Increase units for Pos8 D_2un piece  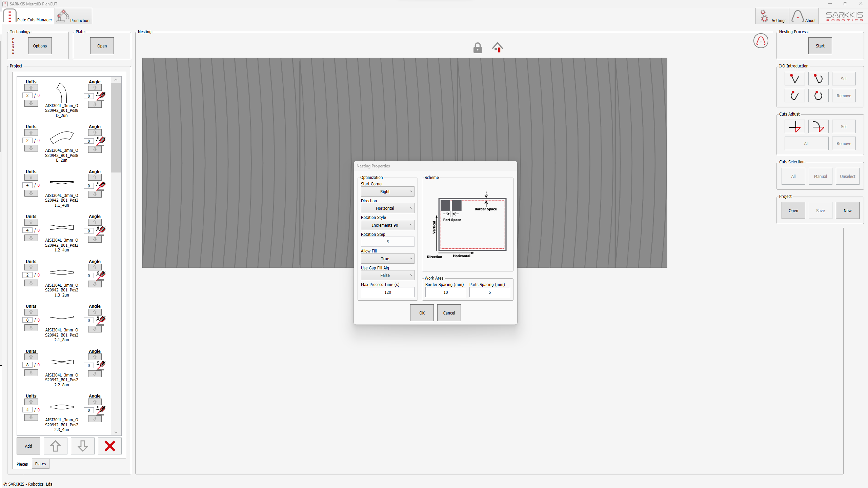tap(31, 87)
